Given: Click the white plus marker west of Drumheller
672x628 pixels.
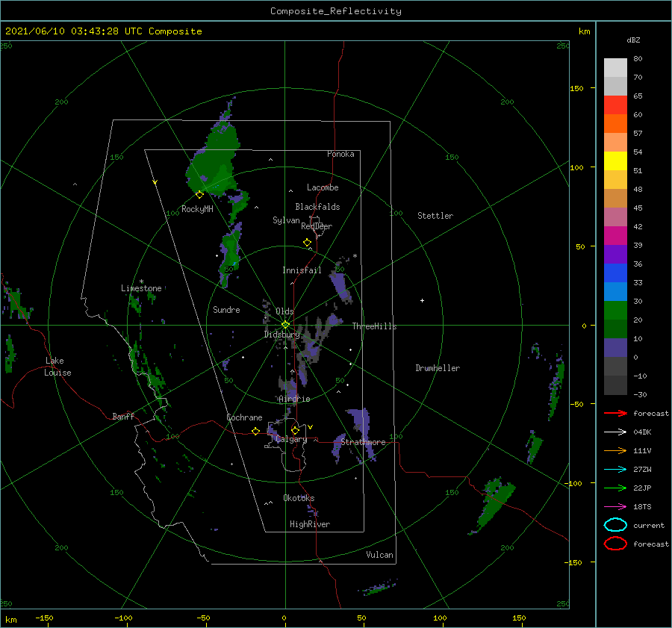Looking at the screenshot, I should pos(422,300).
